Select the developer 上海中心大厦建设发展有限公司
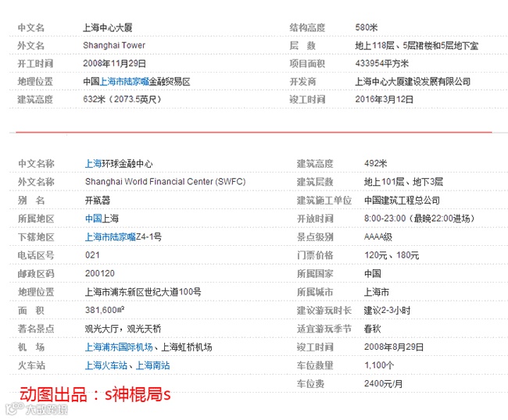508x420 pixels. (413, 81)
